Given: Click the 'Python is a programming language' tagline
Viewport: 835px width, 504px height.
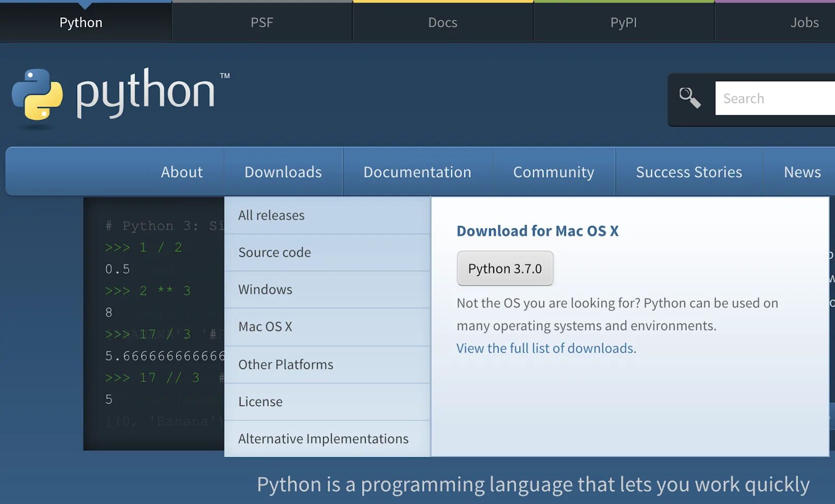Looking at the screenshot, I should (x=533, y=485).
